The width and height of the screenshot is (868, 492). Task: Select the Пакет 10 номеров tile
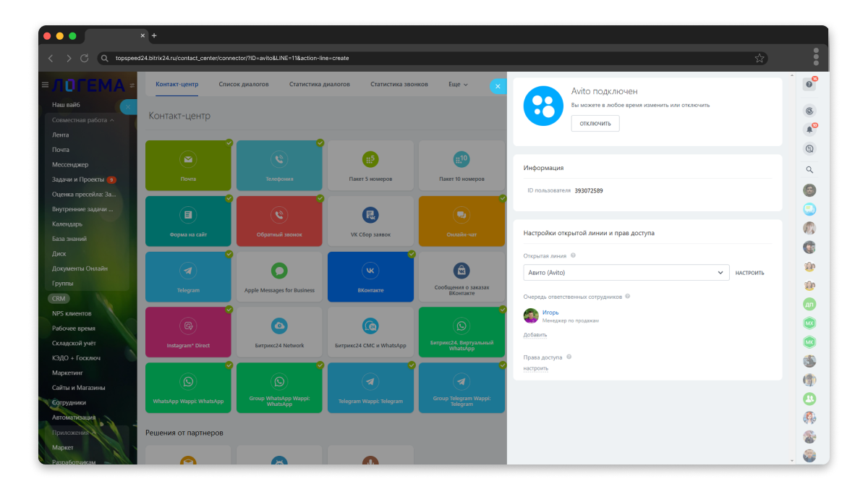point(461,166)
